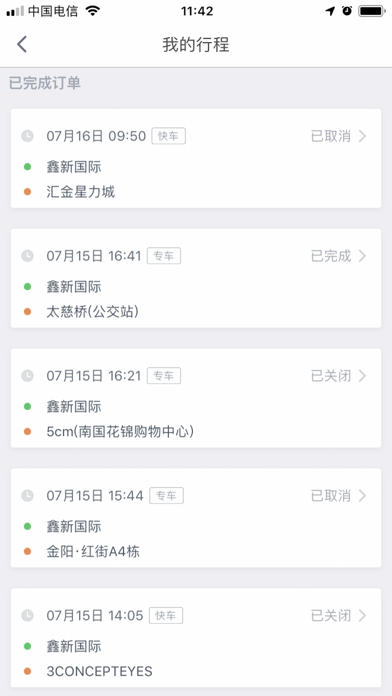Tap the alarm clock status icon
The height and width of the screenshot is (696, 392).
(x=347, y=11)
